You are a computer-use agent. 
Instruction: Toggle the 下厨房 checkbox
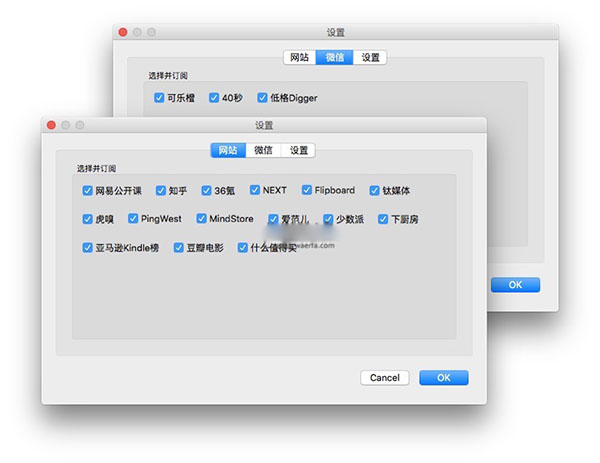coord(383,219)
